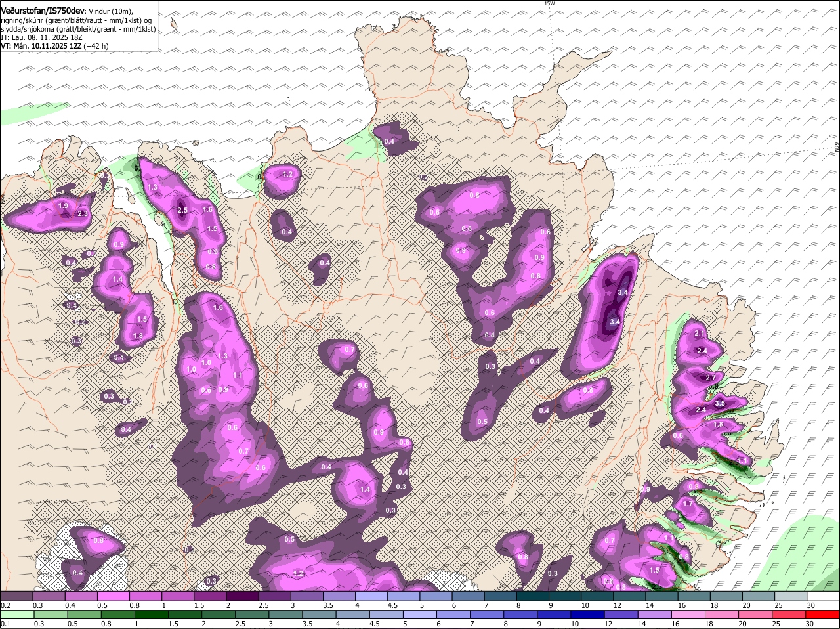Image resolution: width=840 pixels, height=629 pixels.
Task: Click the 2.1 precipitation value on the map
Action: tap(699, 334)
